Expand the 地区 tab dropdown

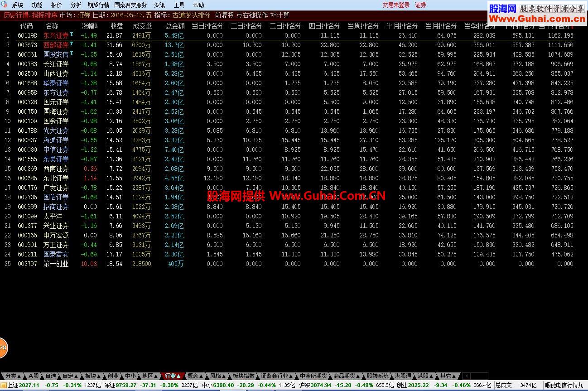pyautogui.click(x=156, y=376)
